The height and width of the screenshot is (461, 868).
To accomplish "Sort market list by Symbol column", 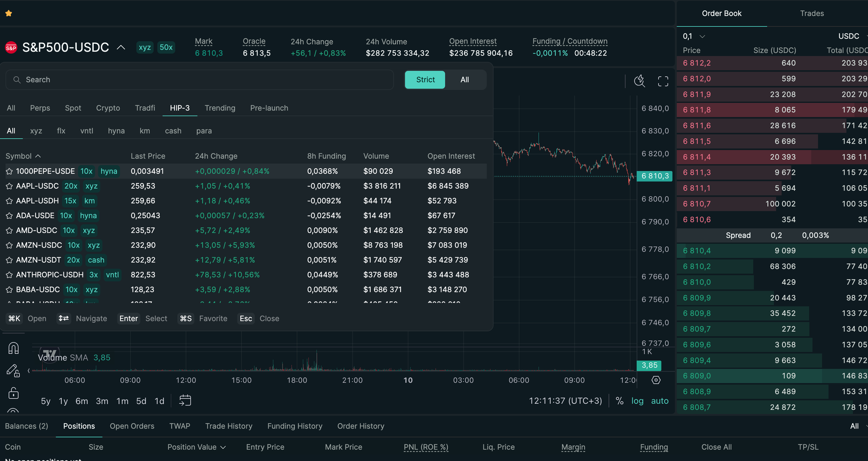I will 23,156.
